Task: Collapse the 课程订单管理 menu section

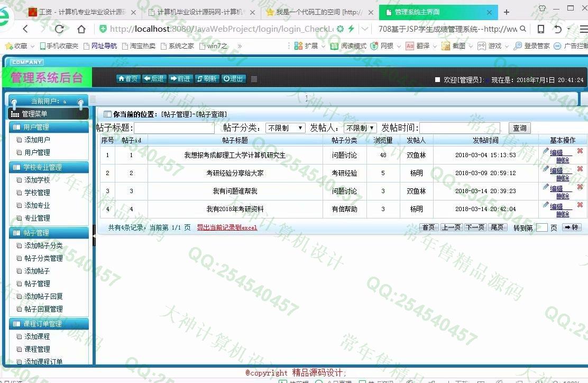Action: click(x=49, y=324)
